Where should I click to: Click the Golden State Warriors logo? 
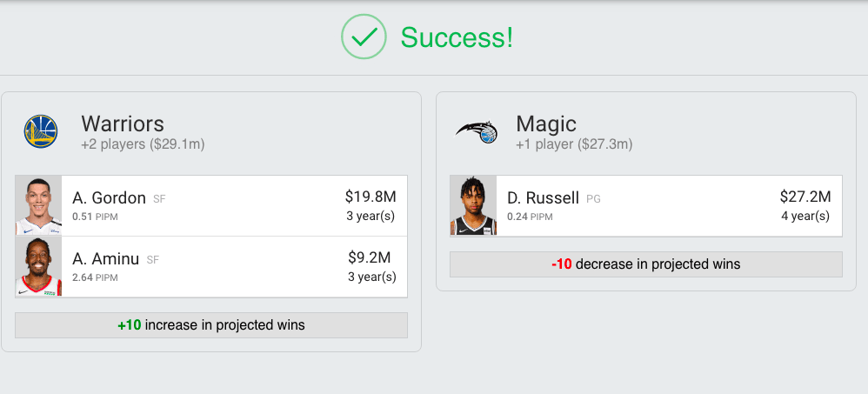(x=40, y=131)
